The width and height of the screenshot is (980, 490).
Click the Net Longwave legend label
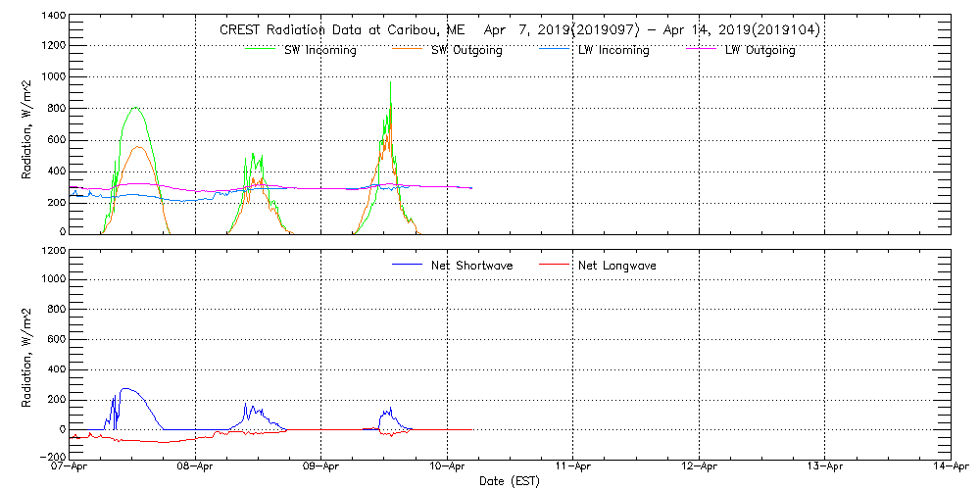(617, 266)
